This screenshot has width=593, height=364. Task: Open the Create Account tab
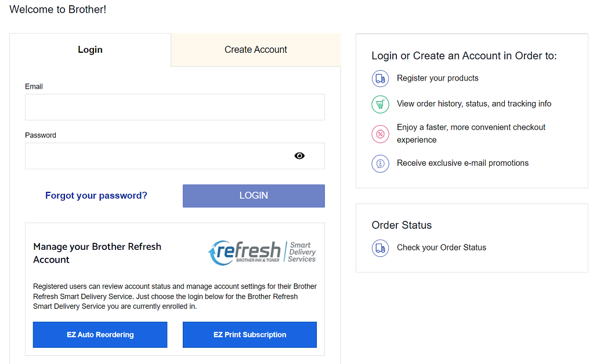256,50
